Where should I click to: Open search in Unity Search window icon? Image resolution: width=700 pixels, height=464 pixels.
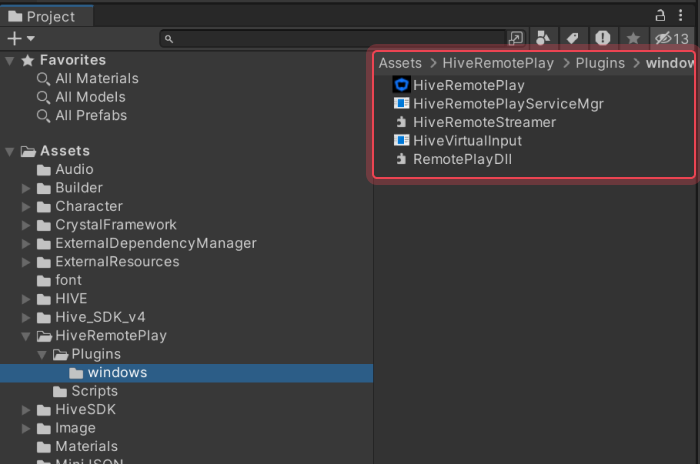(x=516, y=38)
